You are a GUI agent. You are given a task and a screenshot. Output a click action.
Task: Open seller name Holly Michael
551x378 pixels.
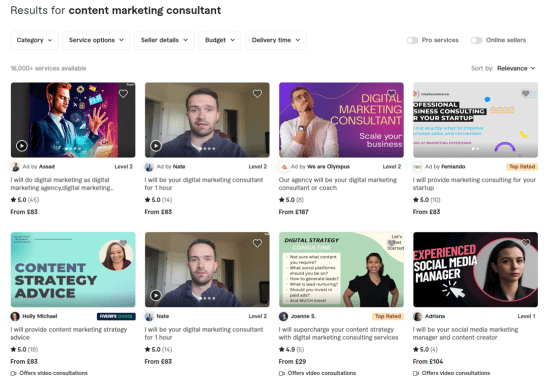tap(40, 317)
